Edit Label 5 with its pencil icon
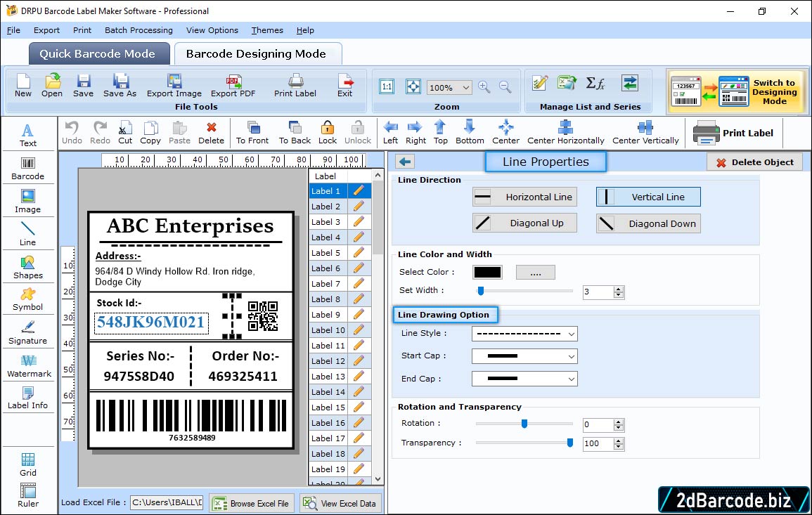812x515 pixels. [359, 253]
